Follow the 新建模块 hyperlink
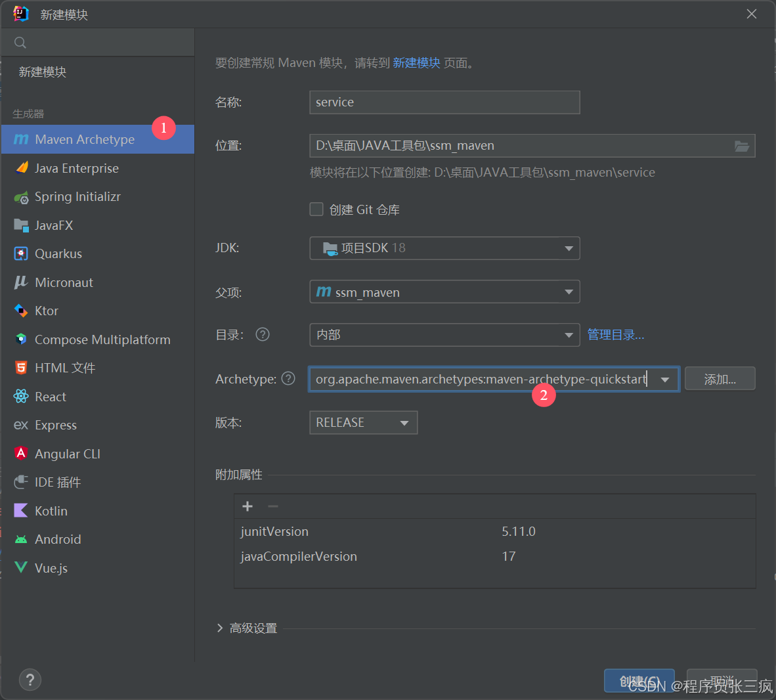Viewport: 776px width, 700px height. click(x=416, y=63)
